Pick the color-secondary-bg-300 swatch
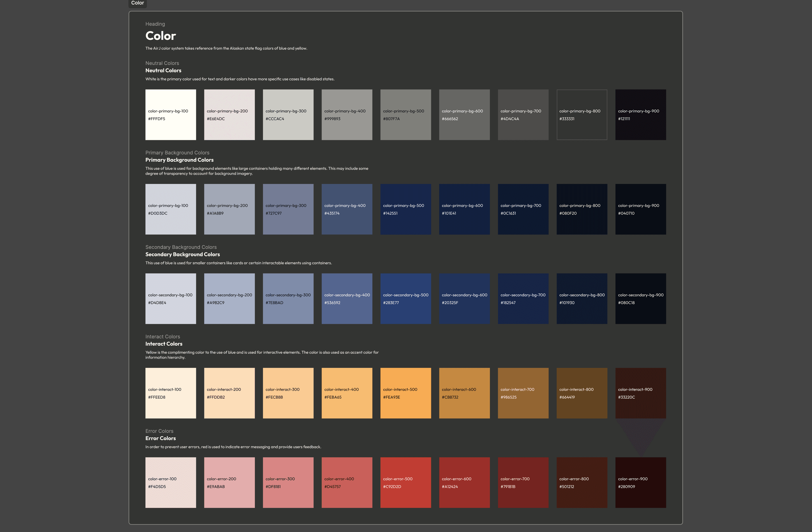 (288, 299)
